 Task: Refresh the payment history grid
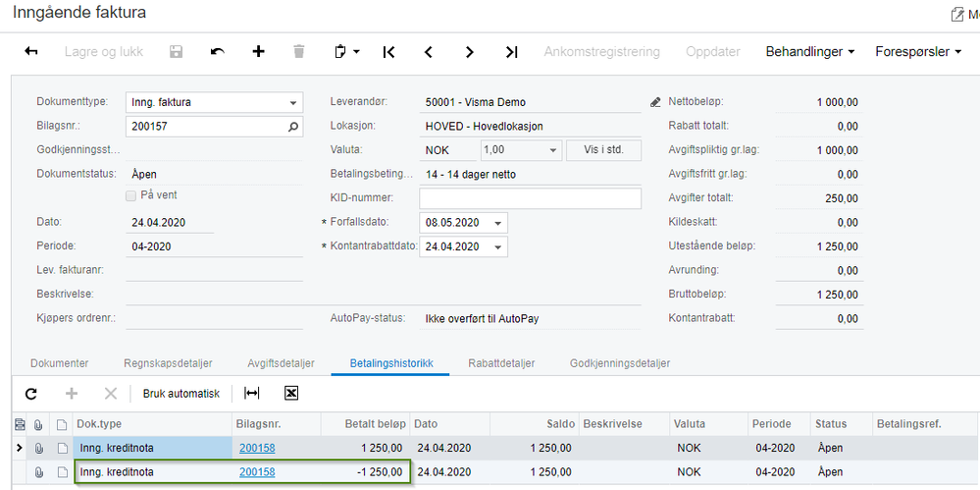click(31, 394)
